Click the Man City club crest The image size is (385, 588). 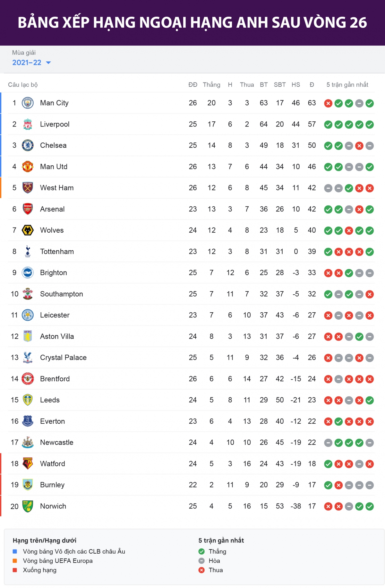point(28,103)
